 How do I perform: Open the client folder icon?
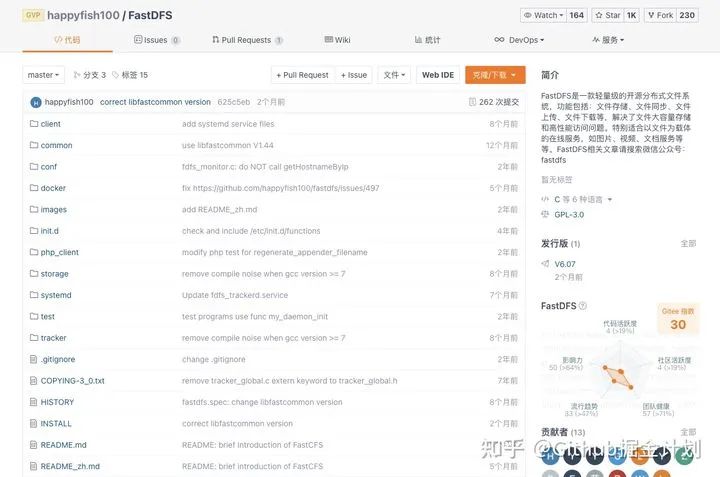coord(34,123)
